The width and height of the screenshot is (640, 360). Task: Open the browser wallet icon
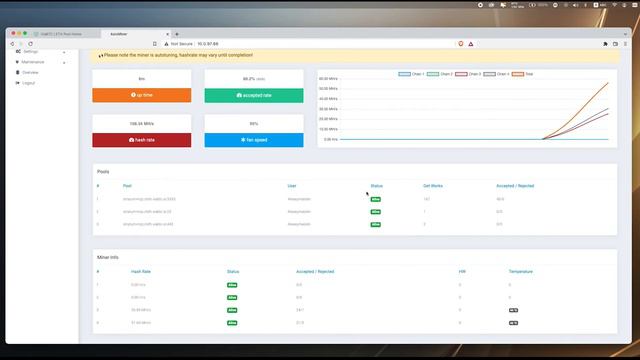pos(615,44)
